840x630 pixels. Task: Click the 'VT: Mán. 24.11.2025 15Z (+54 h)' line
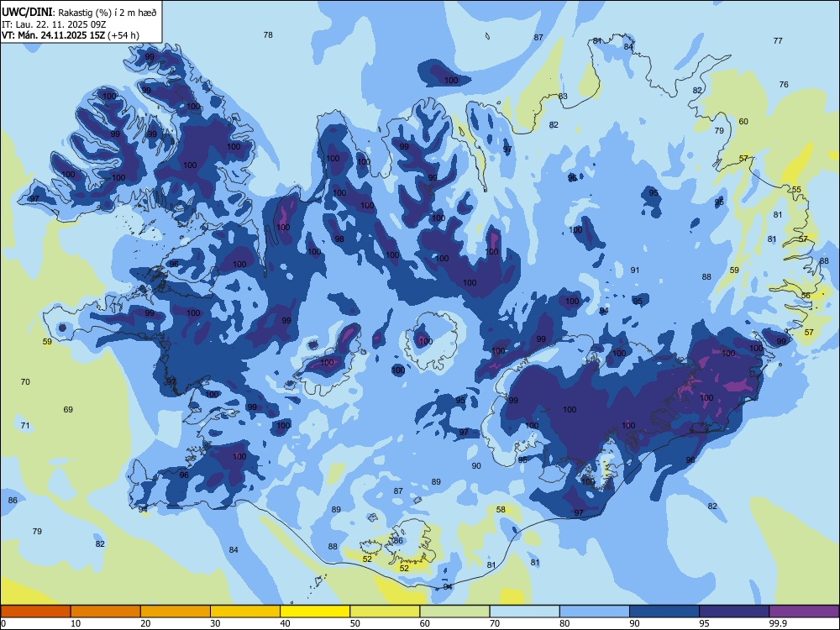click(71, 35)
